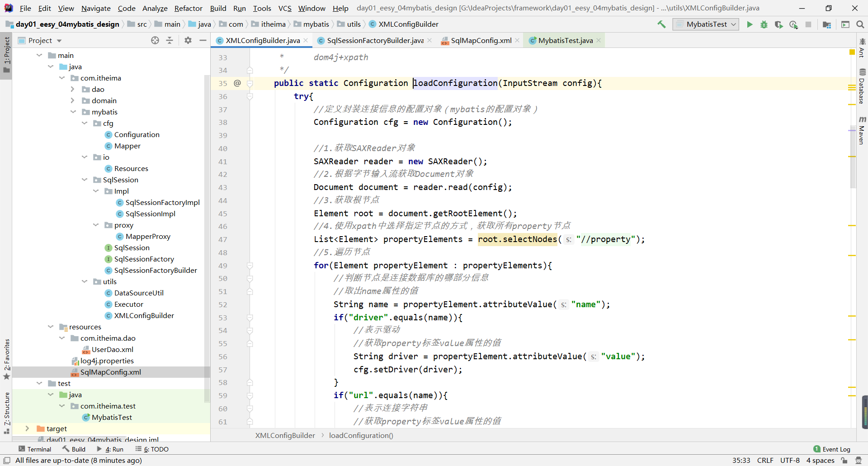The width and height of the screenshot is (868, 466).
Task: Hide the Project tool window
Action: tap(203, 40)
